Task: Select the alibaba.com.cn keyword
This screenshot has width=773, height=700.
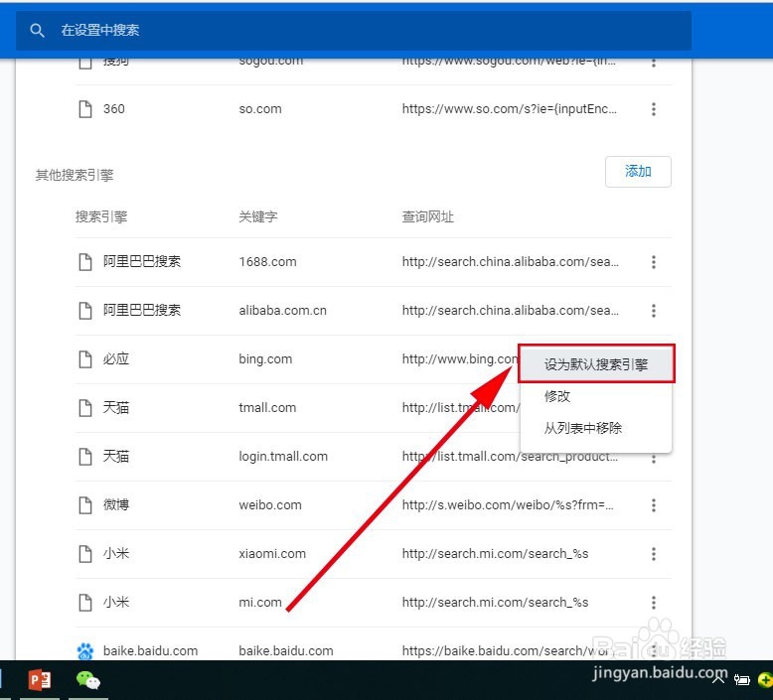Action: pyautogui.click(x=282, y=311)
